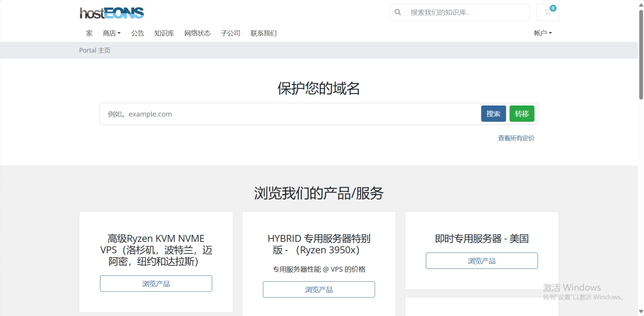Click the green 转移 transfer button
The width and height of the screenshot is (644, 316).
point(522,114)
